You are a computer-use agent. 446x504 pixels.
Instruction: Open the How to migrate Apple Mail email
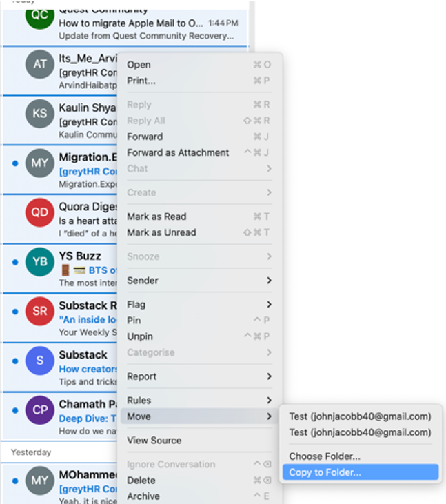[x=125, y=28]
